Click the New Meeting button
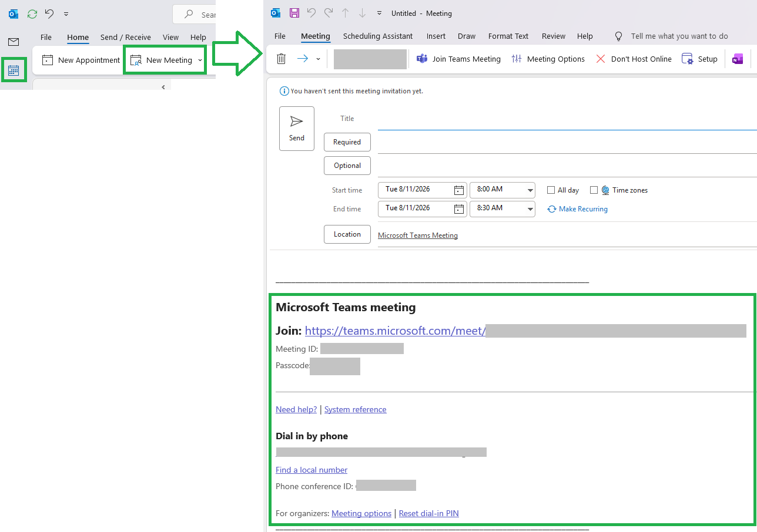The image size is (757, 532). (x=161, y=60)
